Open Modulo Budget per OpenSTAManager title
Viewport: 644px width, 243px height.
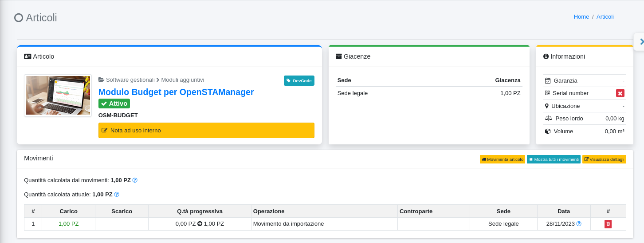(x=176, y=92)
